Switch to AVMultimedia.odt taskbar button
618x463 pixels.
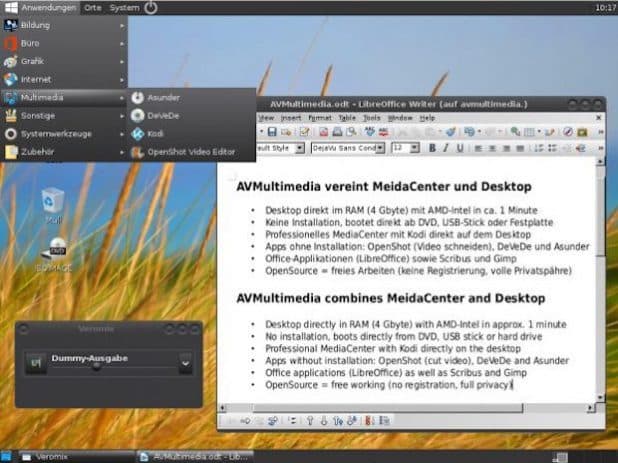(x=195, y=457)
